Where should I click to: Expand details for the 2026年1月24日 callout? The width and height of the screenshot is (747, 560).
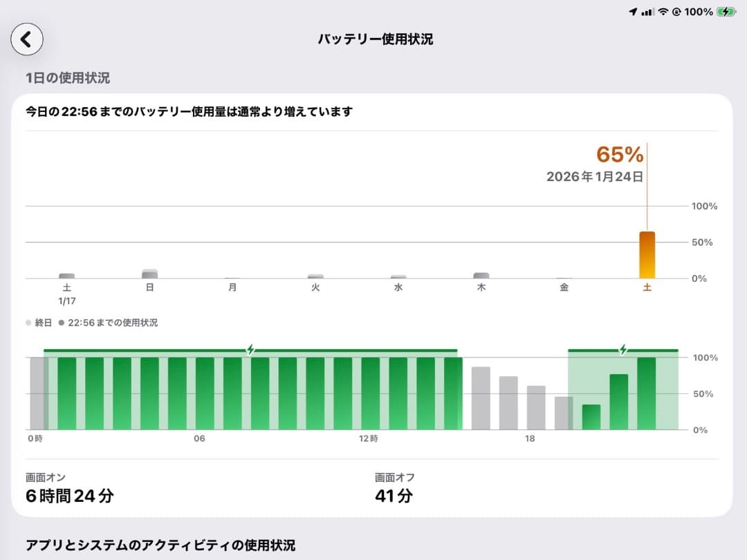[x=593, y=176]
